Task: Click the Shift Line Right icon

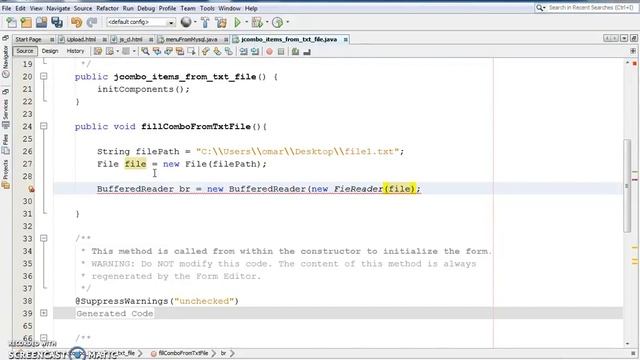Action: click(x=255, y=51)
